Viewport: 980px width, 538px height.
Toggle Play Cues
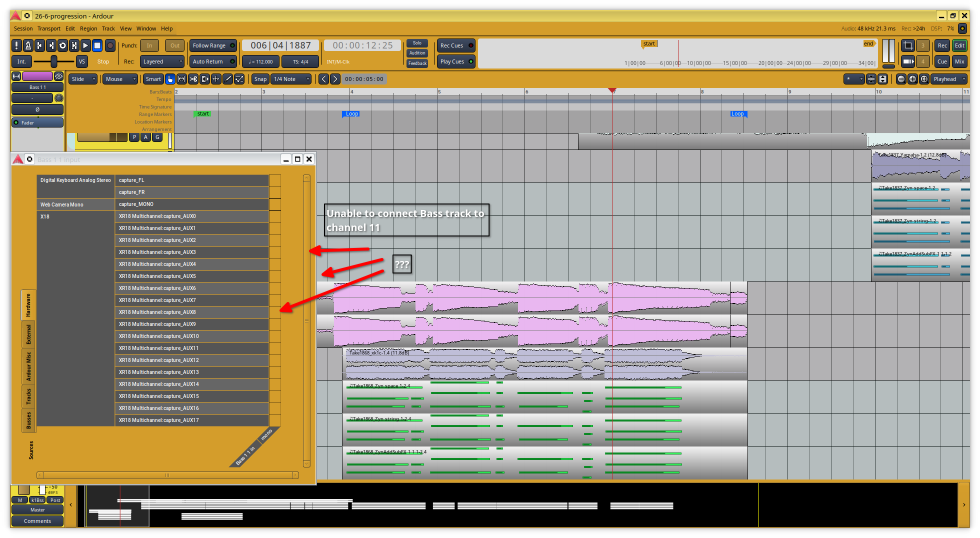point(456,61)
